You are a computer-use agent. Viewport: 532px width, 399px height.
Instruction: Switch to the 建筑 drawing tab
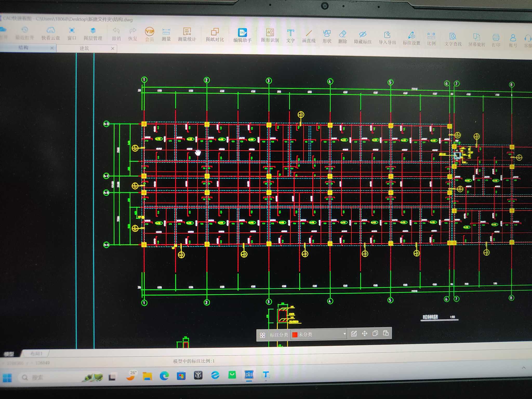click(84, 48)
